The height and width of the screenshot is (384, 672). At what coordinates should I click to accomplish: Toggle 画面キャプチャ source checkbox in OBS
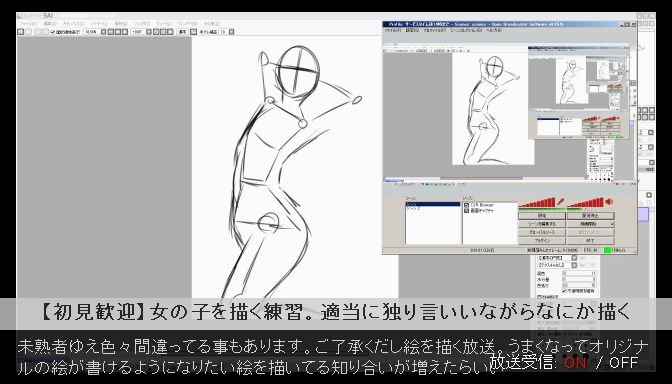tap(466, 211)
